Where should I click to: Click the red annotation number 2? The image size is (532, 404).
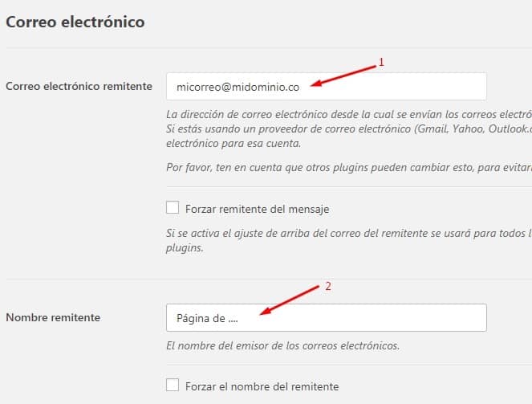327,286
